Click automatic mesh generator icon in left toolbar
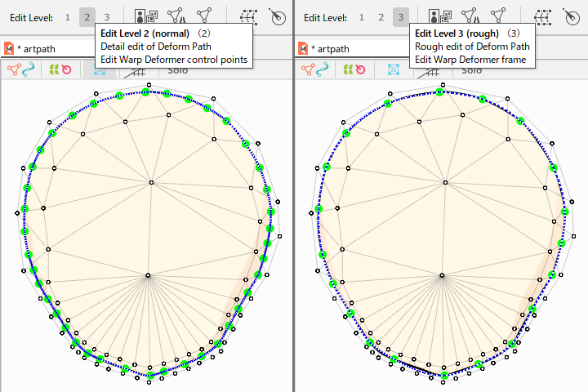 [x=204, y=16]
